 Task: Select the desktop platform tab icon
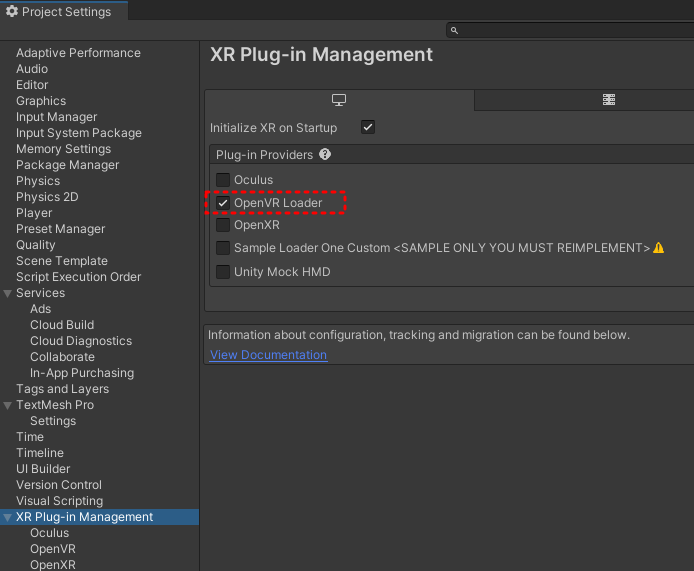pos(339,100)
